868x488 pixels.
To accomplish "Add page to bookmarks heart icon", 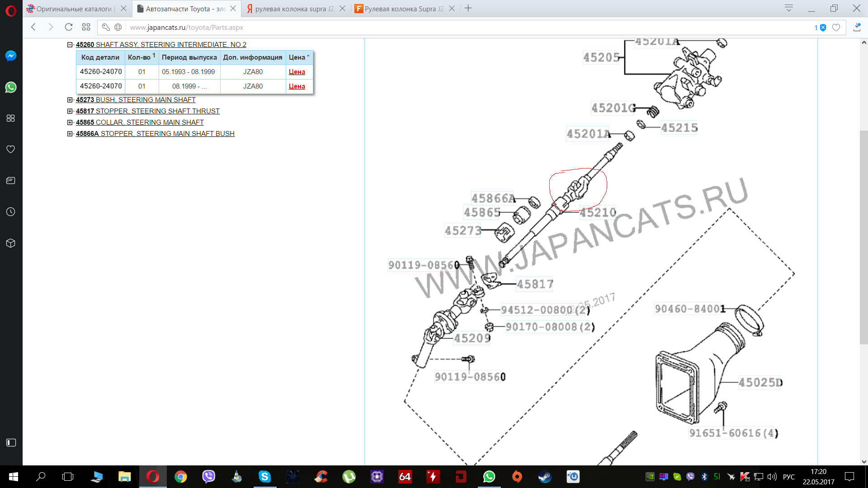I will click(x=836, y=28).
